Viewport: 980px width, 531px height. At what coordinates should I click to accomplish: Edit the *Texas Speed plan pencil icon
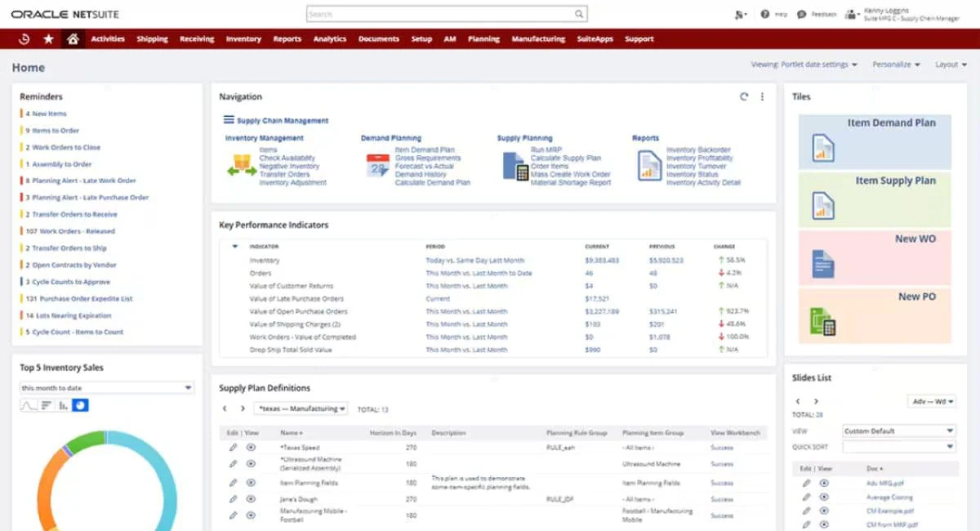click(233, 448)
